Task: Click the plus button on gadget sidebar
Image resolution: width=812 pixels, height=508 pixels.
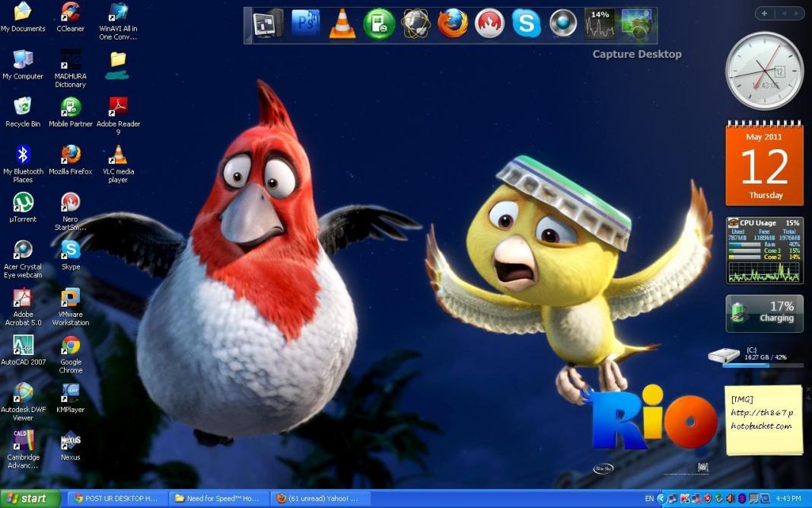Action: coord(764,14)
